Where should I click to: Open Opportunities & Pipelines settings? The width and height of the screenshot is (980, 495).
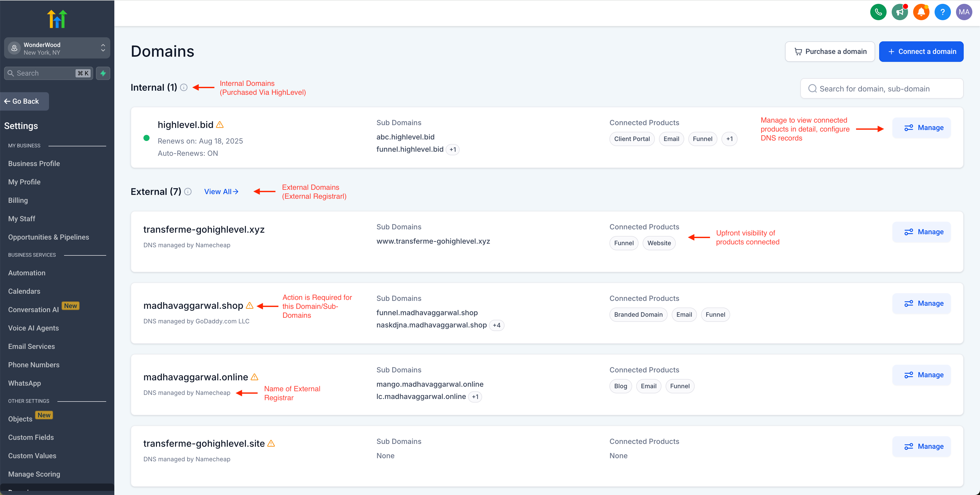(x=49, y=237)
